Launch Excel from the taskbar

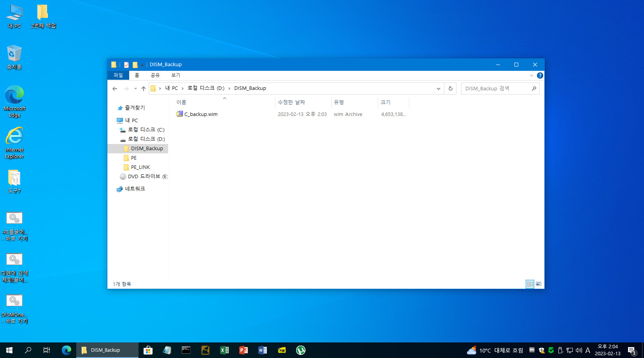(x=225, y=350)
